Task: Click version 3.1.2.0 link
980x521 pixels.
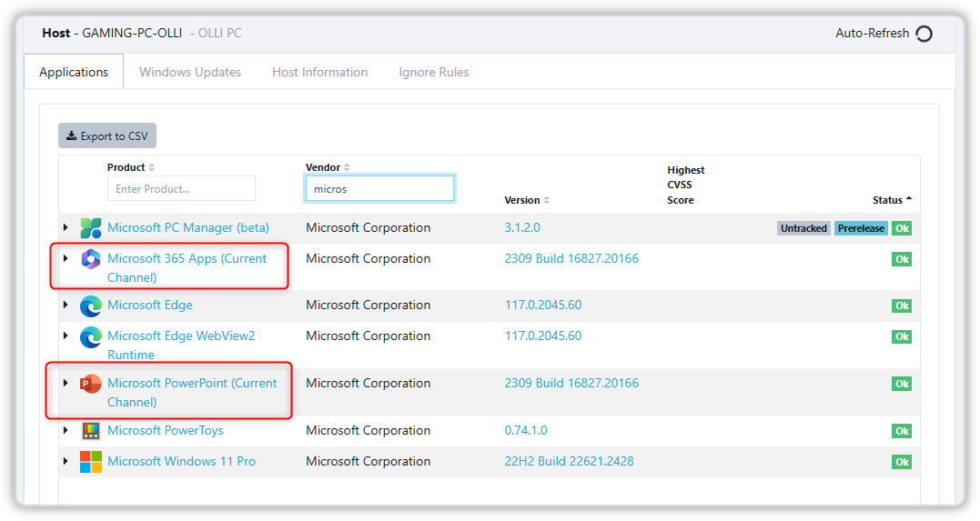Action: (x=522, y=227)
